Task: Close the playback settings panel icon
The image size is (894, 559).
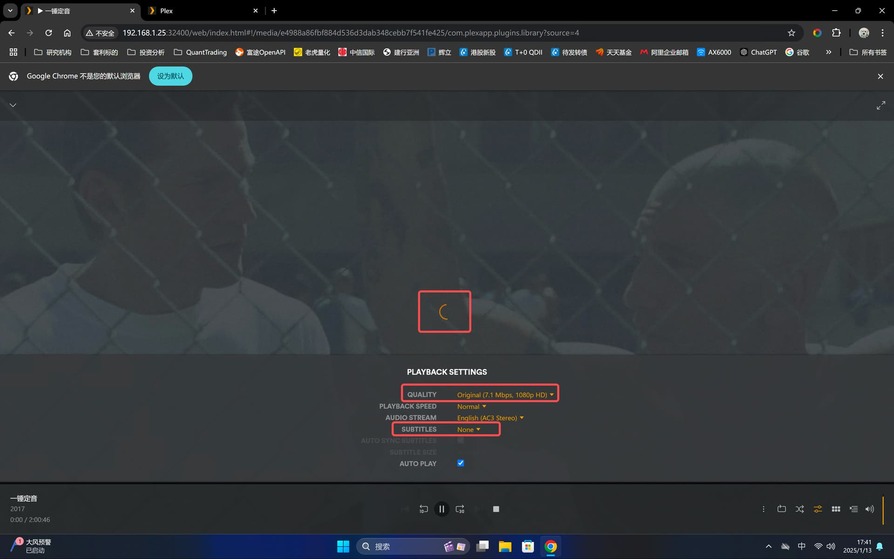Action: [x=818, y=509]
